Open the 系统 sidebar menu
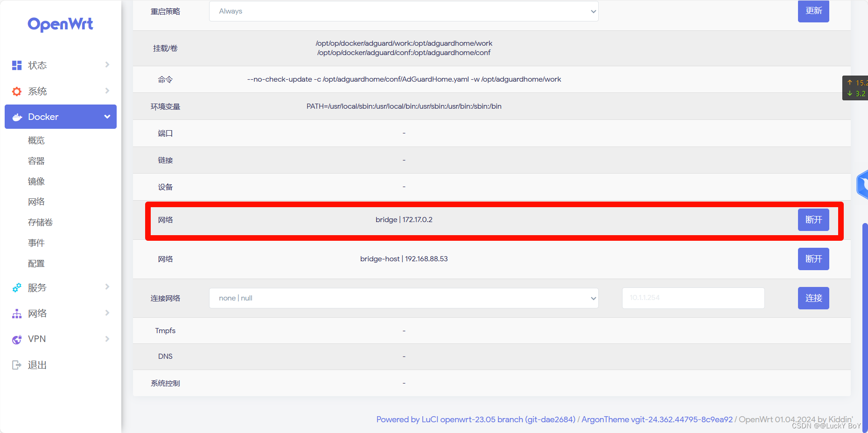 tap(61, 91)
